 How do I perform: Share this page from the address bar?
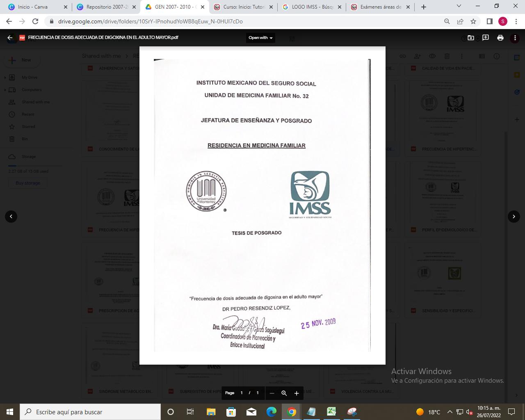coord(460,21)
